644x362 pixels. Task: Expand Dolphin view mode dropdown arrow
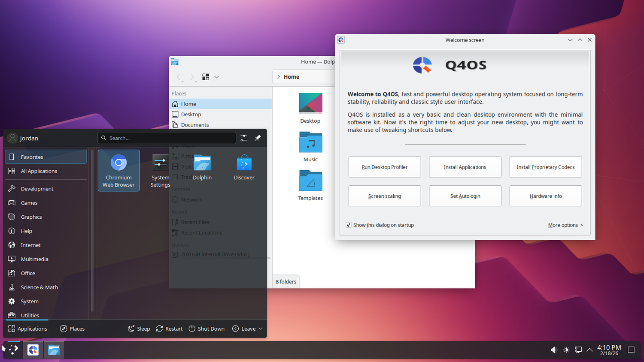(x=216, y=77)
